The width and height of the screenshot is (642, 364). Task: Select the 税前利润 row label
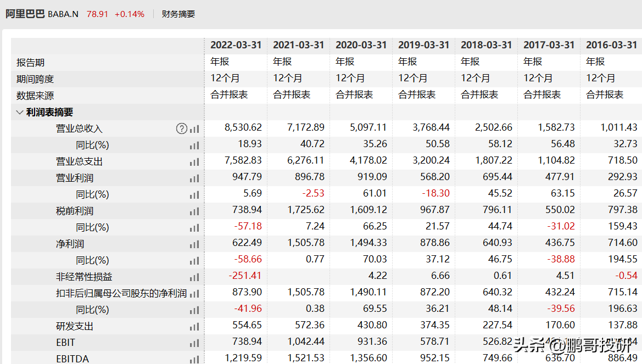pos(75,211)
